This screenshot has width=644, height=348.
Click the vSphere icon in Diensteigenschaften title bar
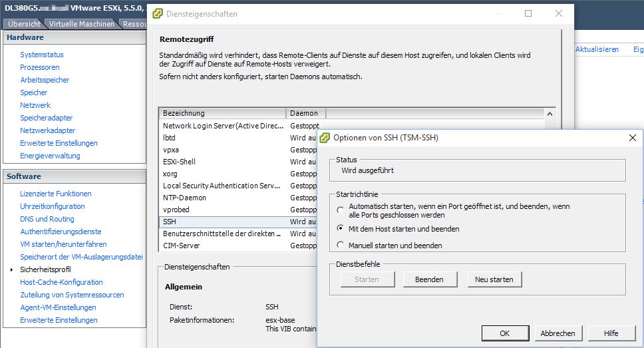click(x=158, y=13)
